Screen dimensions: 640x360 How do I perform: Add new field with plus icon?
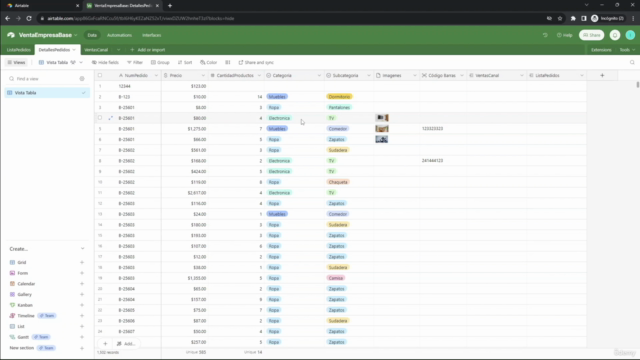[602, 76]
